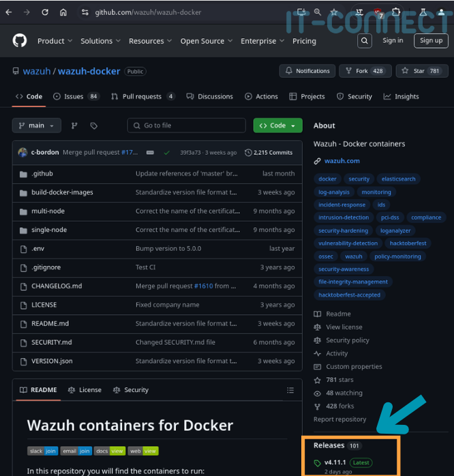Expand the Product menu

[55, 41]
